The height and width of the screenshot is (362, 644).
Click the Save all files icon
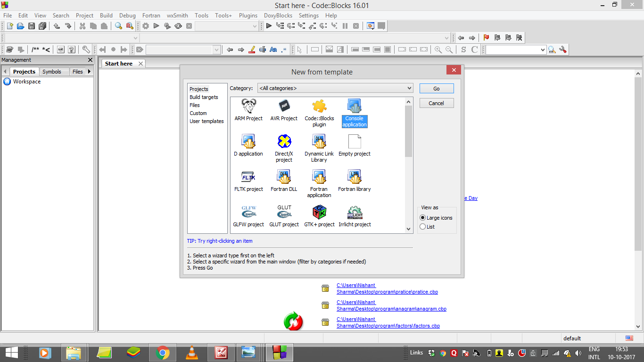tap(42, 26)
